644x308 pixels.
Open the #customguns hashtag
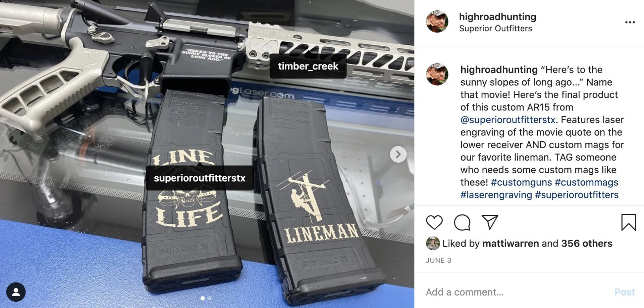coord(521,182)
